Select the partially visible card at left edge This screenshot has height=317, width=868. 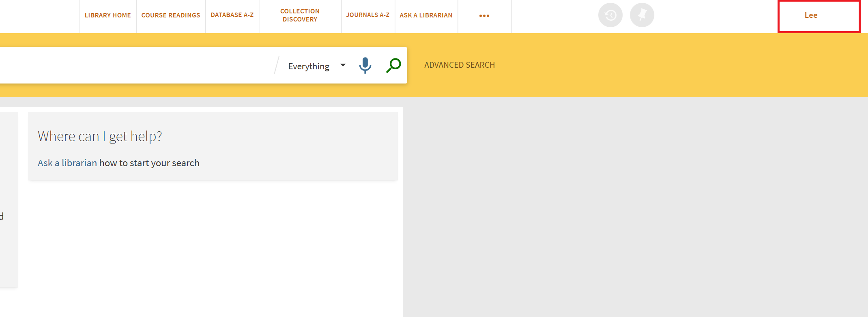pyautogui.click(x=8, y=199)
